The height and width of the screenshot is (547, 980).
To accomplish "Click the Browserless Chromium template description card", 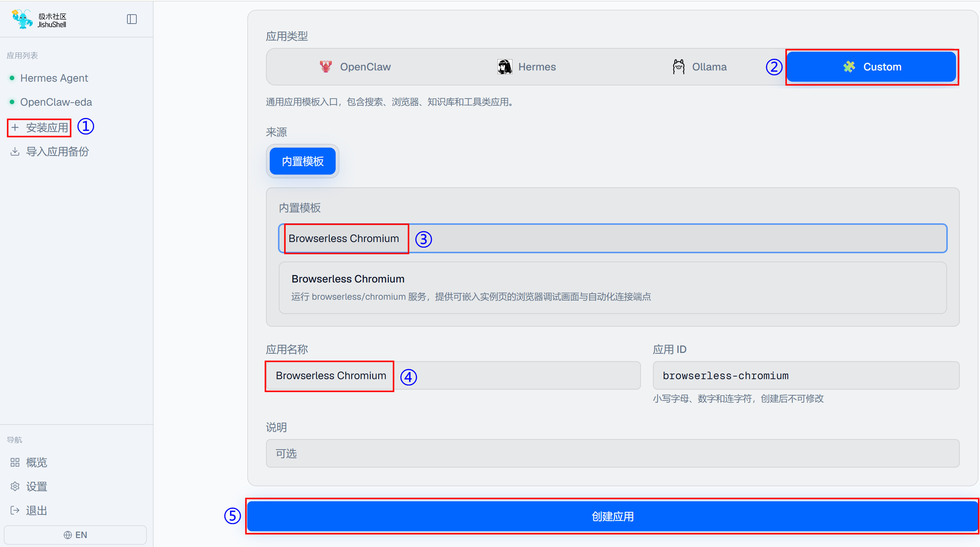I will [x=613, y=288].
